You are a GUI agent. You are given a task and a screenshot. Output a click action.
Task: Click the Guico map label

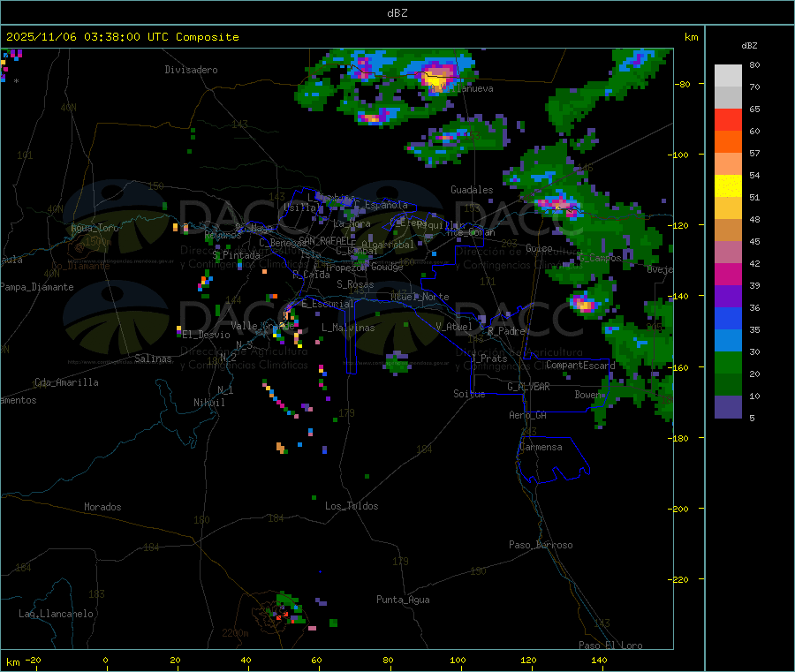(539, 248)
